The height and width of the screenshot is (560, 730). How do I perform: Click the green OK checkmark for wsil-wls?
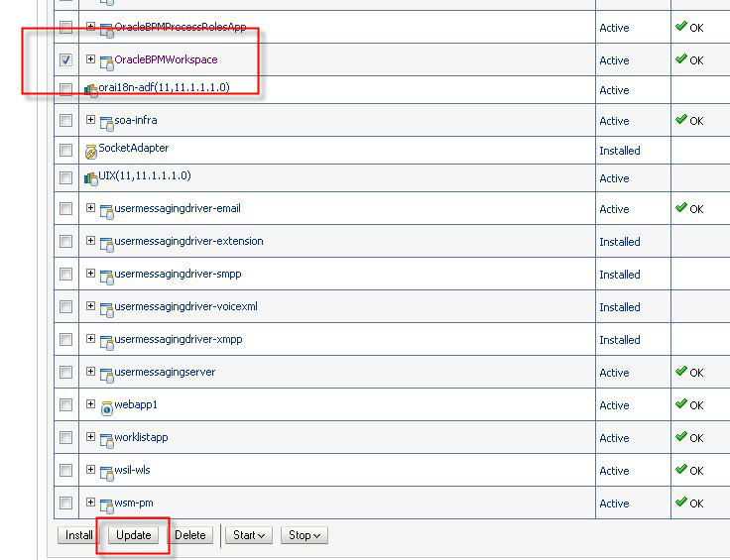(681, 469)
